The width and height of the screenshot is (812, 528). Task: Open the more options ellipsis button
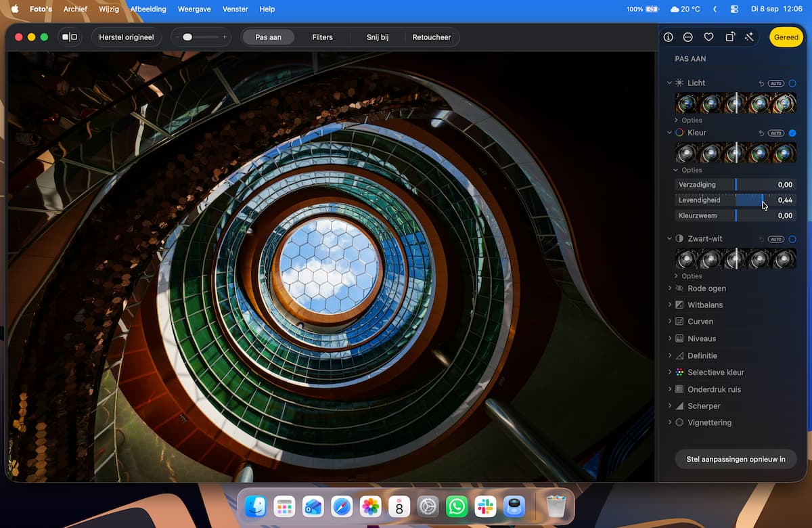pos(688,37)
